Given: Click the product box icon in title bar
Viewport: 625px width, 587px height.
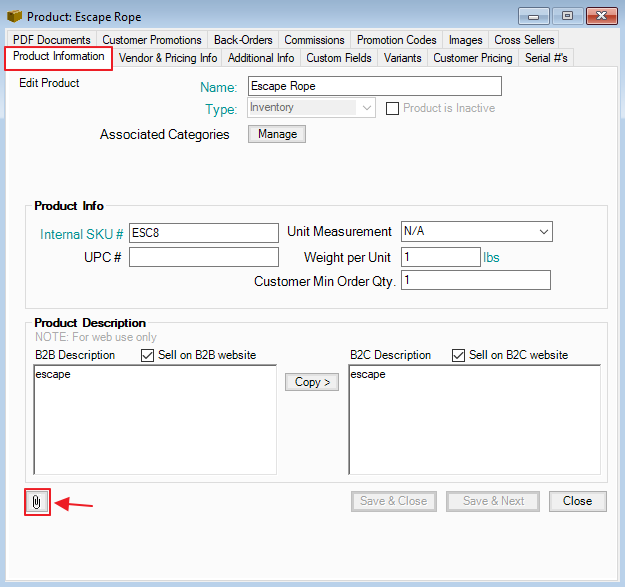Looking at the screenshot, I should pyautogui.click(x=14, y=16).
